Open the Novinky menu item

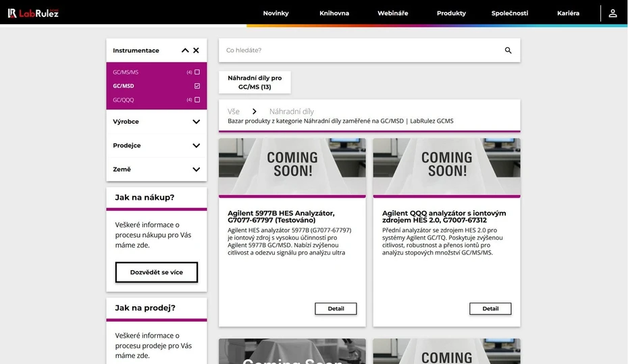tap(276, 14)
